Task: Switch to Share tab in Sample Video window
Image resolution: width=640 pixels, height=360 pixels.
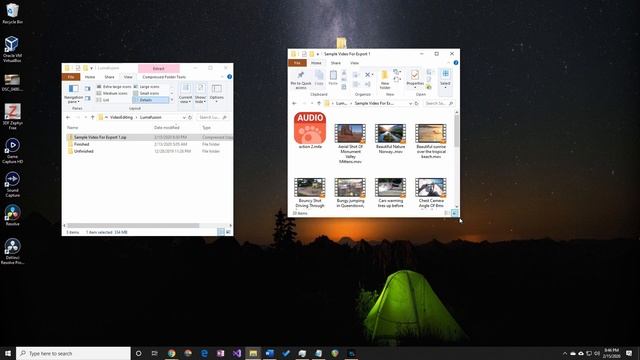Action: pyautogui.click(x=336, y=63)
